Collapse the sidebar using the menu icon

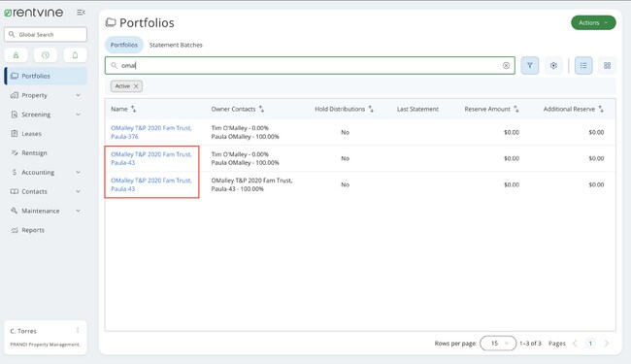coord(81,13)
